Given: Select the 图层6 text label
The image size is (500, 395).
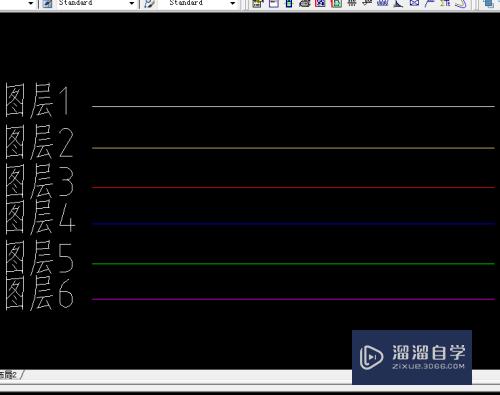Looking at the screenshot, I should [x=39, y=293].
